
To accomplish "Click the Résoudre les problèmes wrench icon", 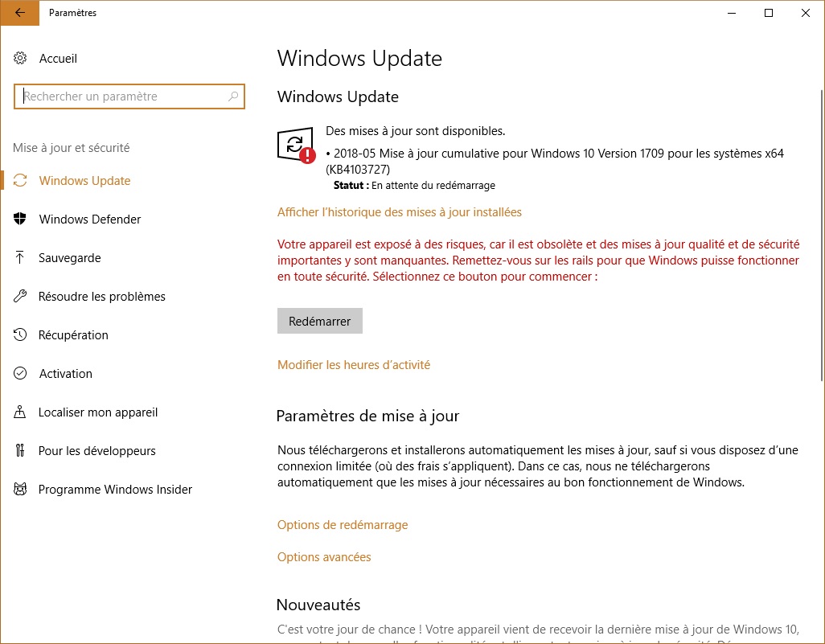I will tap(21, 297).
